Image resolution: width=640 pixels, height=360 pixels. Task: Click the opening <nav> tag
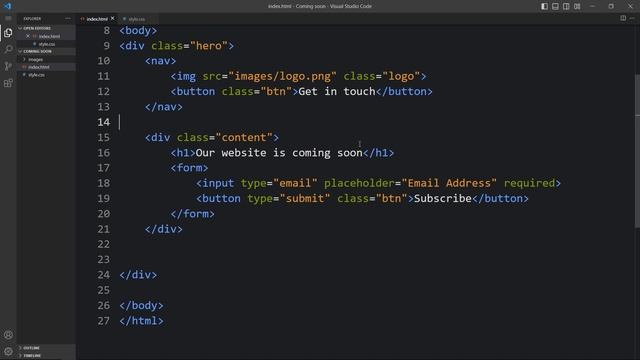(x=160, y=61)
